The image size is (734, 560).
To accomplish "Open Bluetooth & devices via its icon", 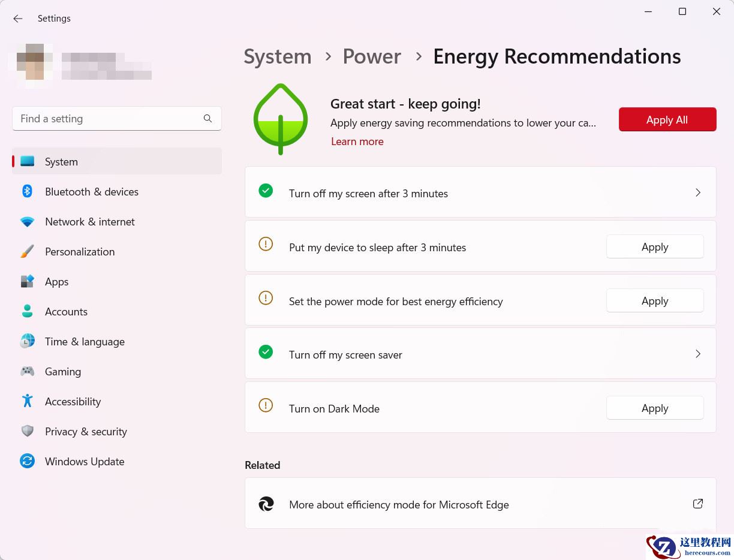I will (x=28, y=191).
